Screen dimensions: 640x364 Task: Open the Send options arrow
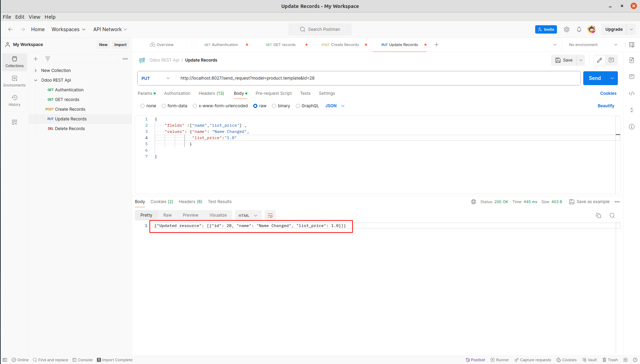click(x=612, y=78)
